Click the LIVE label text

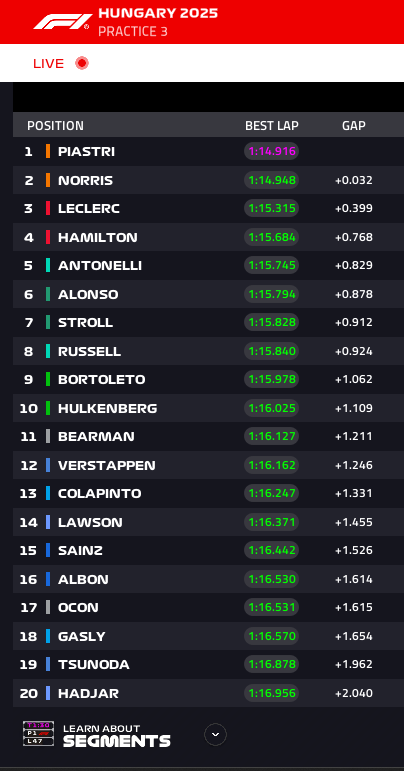(x=48, y=63)
